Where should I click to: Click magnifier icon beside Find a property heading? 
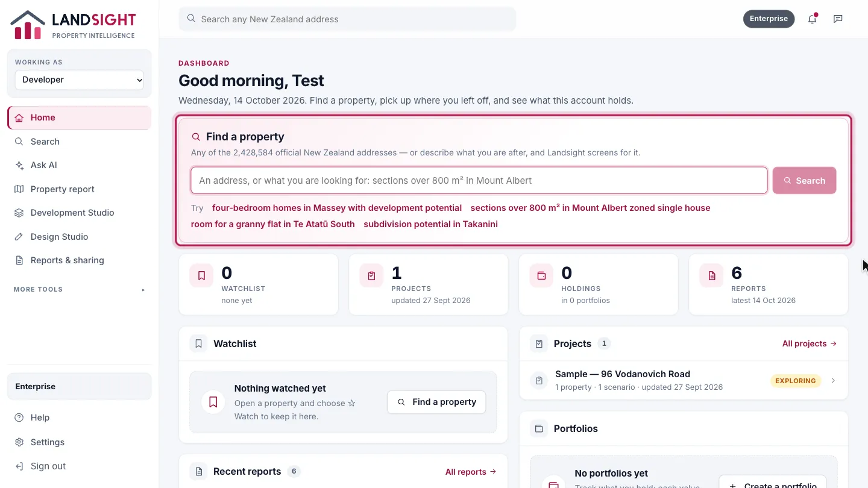point(196,137)
